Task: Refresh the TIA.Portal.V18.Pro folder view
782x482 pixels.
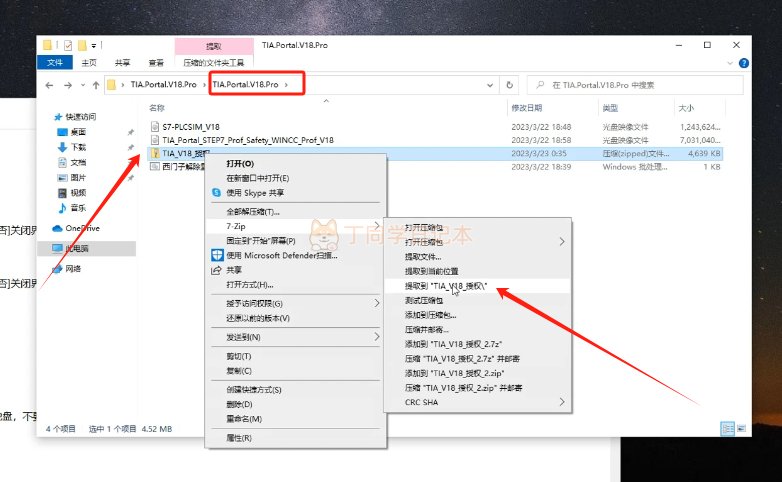Action: click(x=509, y=85)
